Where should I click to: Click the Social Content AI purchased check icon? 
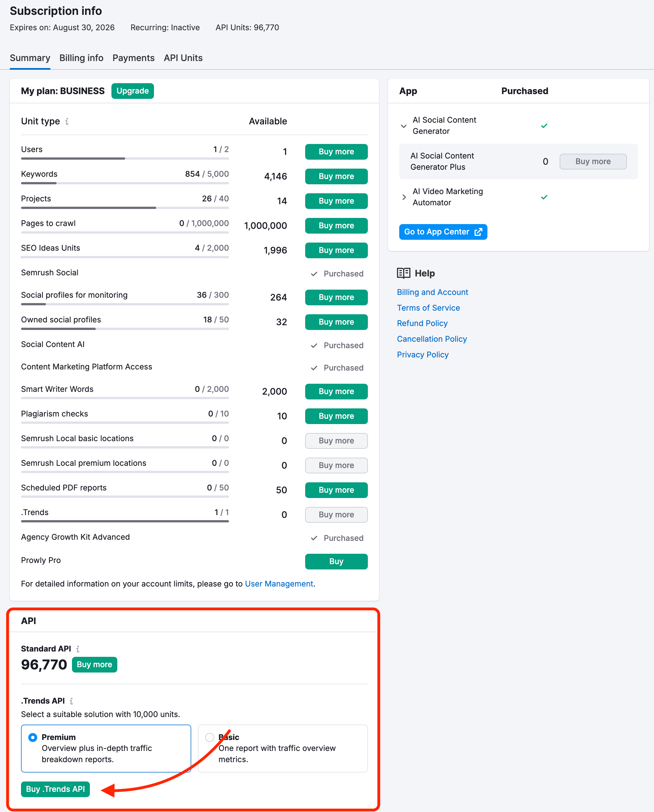coord(314,346)
